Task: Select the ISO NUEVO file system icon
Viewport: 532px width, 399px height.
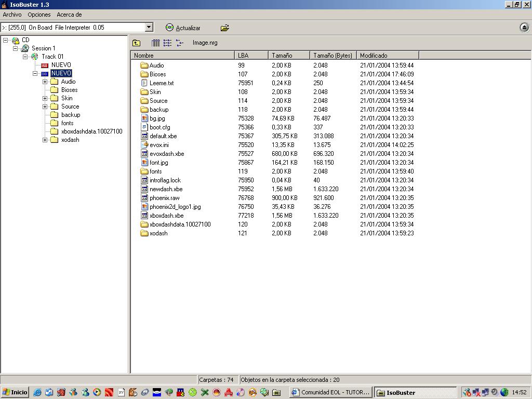Action: [x=45, y=65]
